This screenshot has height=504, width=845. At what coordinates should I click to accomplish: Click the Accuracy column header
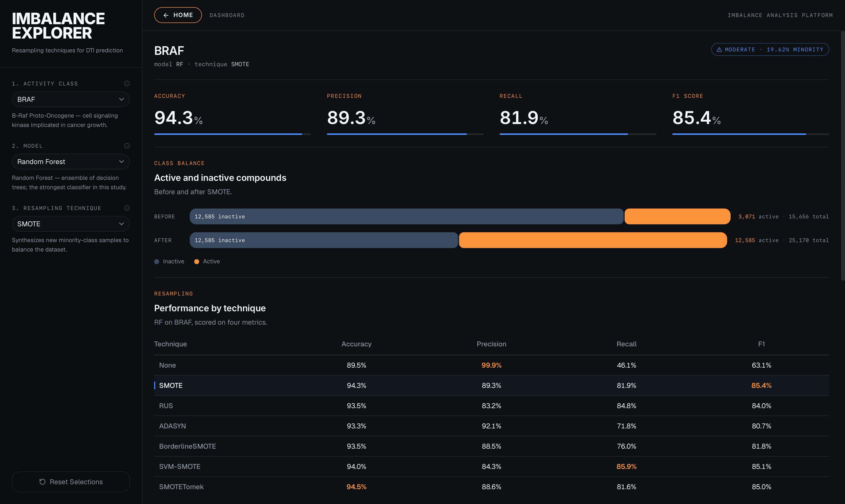pyautogui.click(x=356, y=344)
